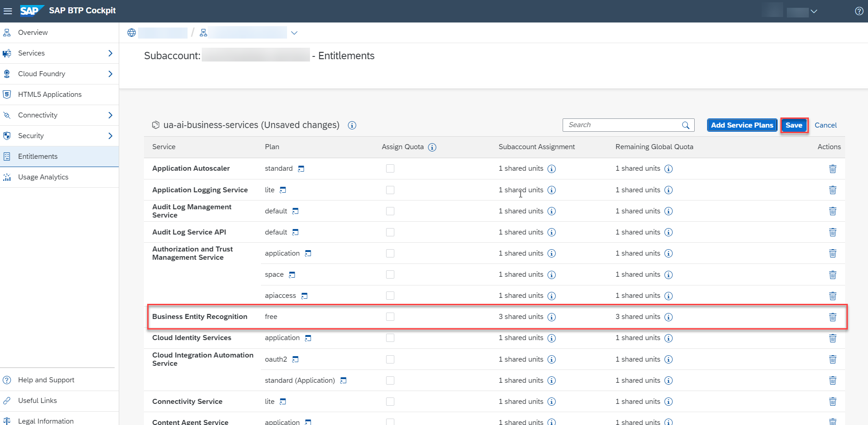This screenshot has width=868, height=425.
Task: Save the entitlement changes
Action: (x=794, y=125)
